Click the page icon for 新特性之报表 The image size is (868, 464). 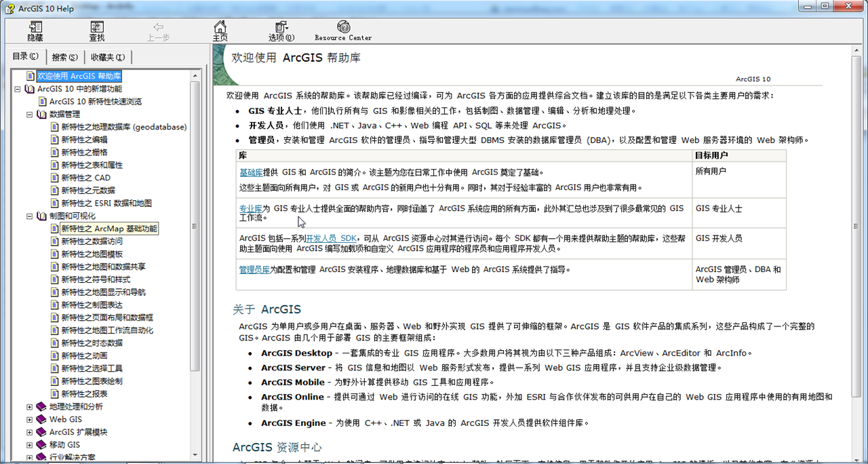(55, 394)
